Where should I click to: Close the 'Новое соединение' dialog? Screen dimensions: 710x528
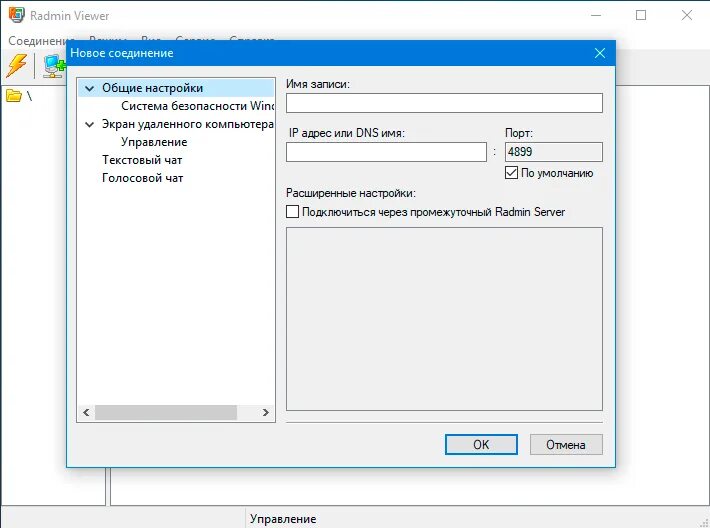(600, 53)
